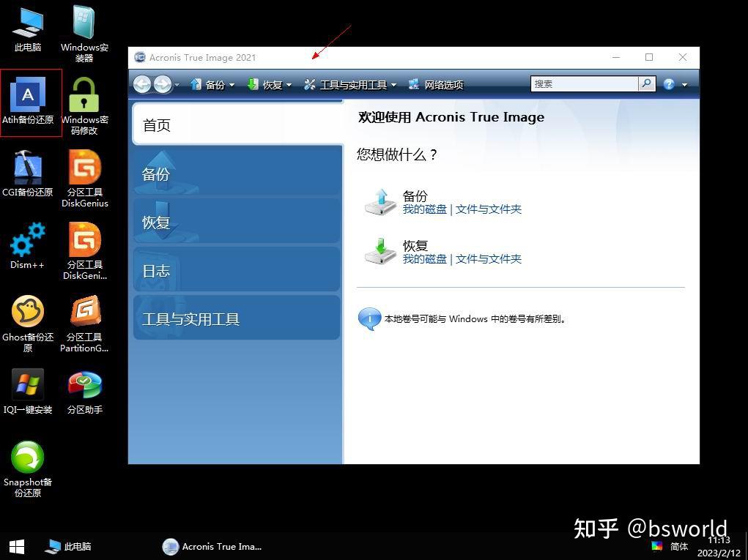The image size is (748, 560).
Task: Click the colorful tray icon beside 简体
Action: (657, 545)
